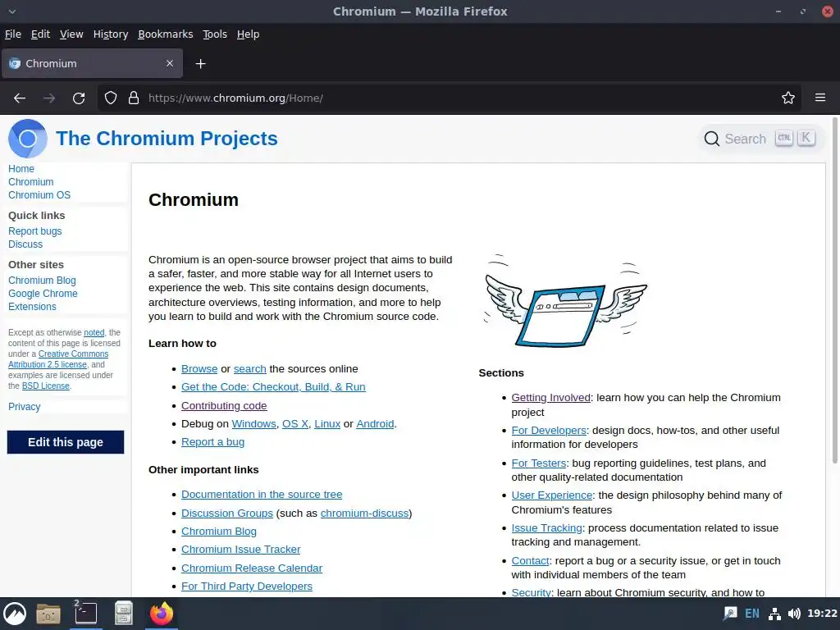Click the Edit this page button
Viewport: 840px width, 630px height.
tap(66, 442)
